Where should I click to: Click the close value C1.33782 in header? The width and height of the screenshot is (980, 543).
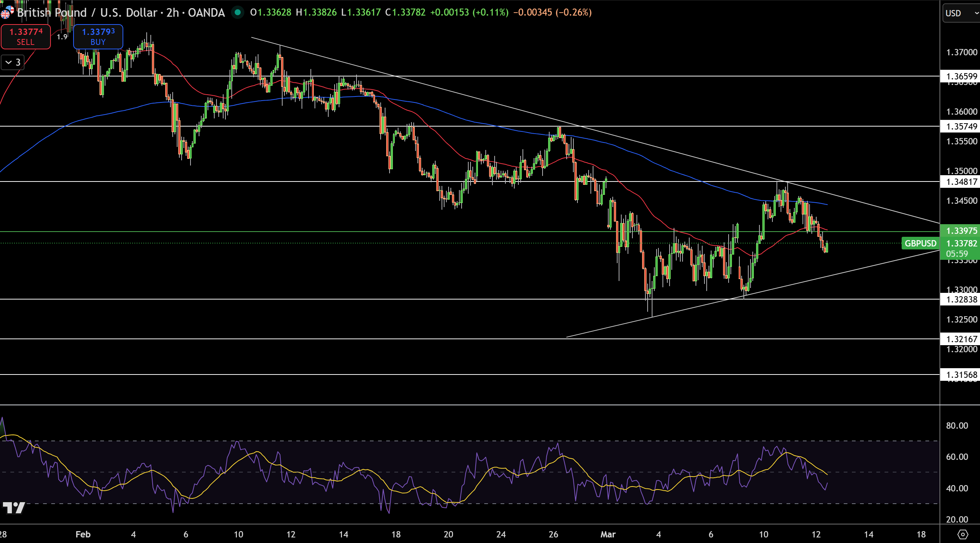tap(405, 13)
